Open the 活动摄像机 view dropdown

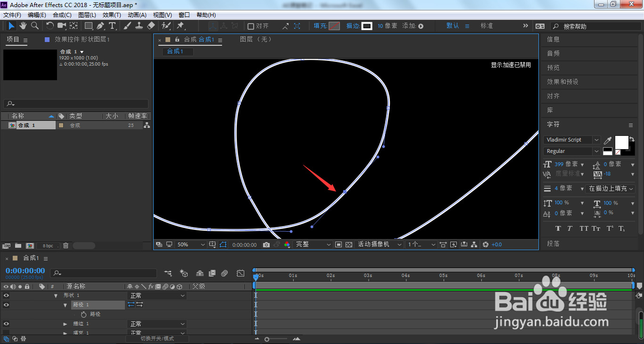click(x=379, y=244)
